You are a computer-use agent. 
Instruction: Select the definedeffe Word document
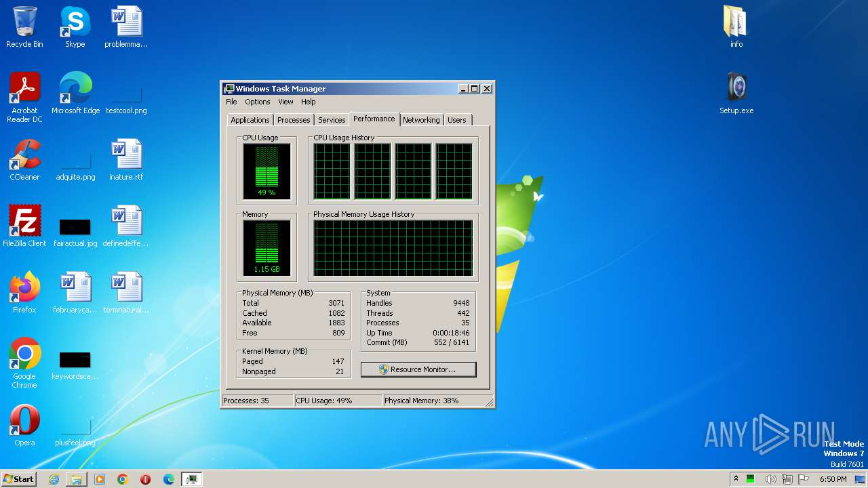tap(126, 226)
